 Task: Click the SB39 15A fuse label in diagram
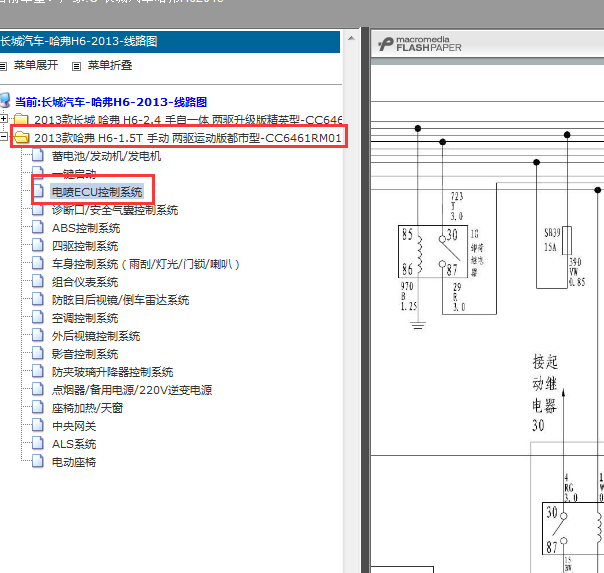(552, 240)
